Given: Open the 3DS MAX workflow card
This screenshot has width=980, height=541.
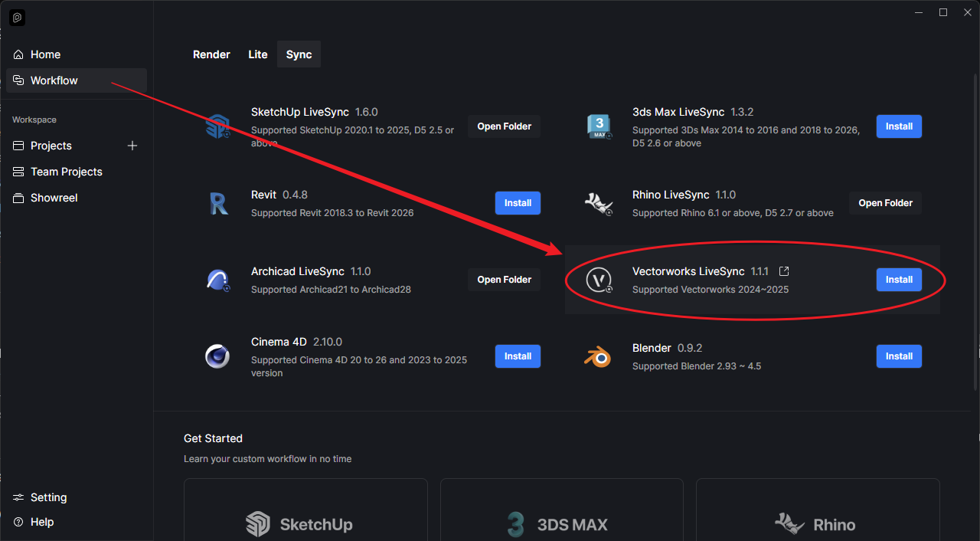Looking at the screenshot, I should click(561, 510).
